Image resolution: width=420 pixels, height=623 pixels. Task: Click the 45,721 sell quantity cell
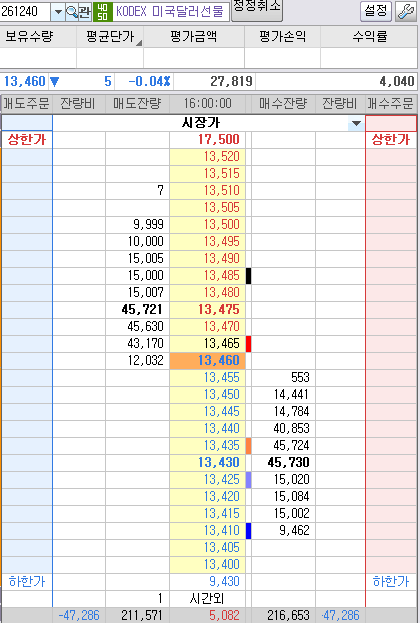(137, 310)
